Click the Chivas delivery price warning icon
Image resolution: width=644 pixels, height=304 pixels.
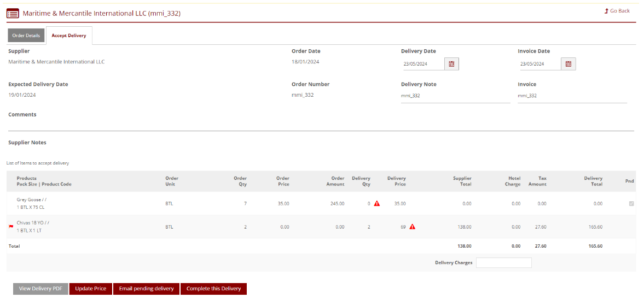[413, 226]
